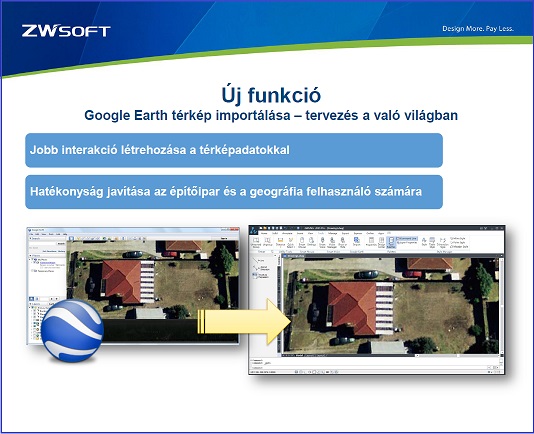Select the Import icon in Google Earth group
This screenshot has height=434, width=534.
coord(357,242)
